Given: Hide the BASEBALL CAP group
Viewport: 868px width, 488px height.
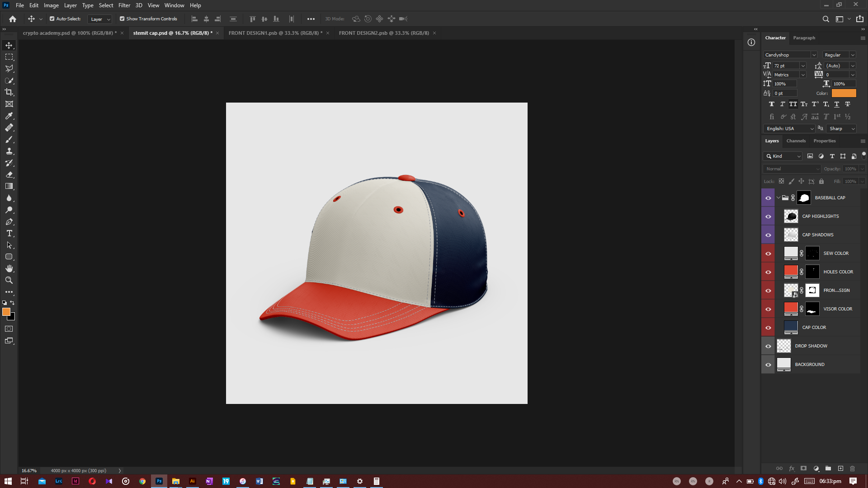Looking at the screenshot, I should [x=768, y=198].
